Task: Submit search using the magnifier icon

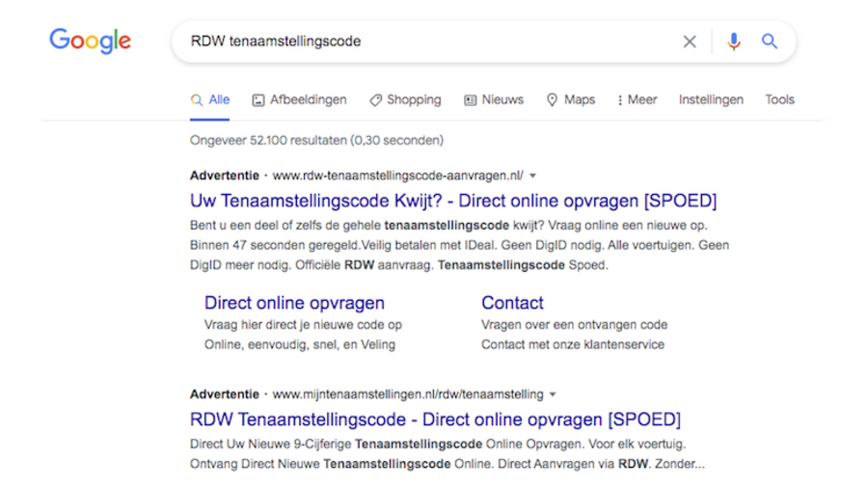Action: coord(770,41)
